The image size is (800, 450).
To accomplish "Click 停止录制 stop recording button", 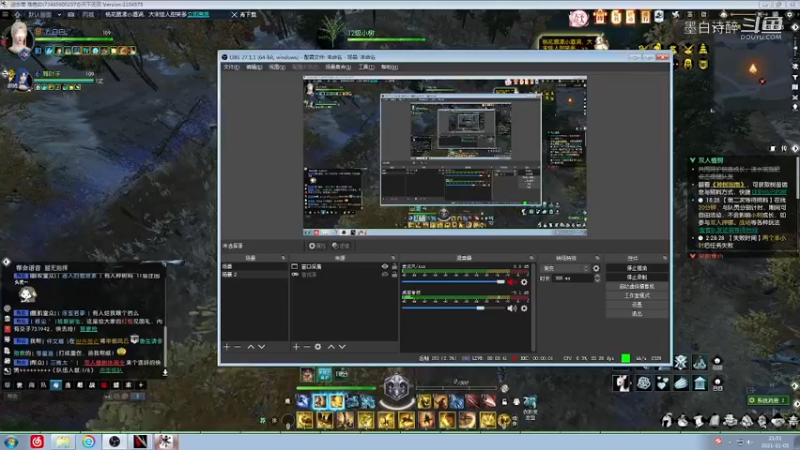I will point(636,277).
